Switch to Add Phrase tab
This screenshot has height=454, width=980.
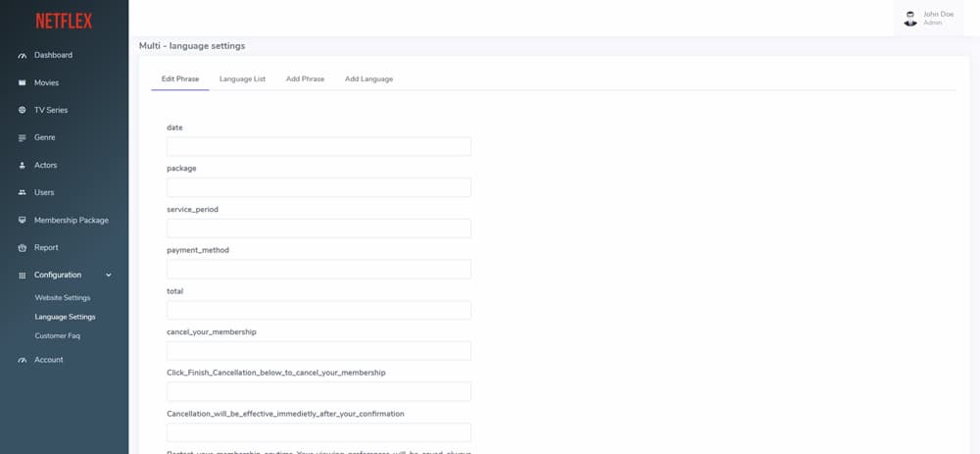coord(305,78)
